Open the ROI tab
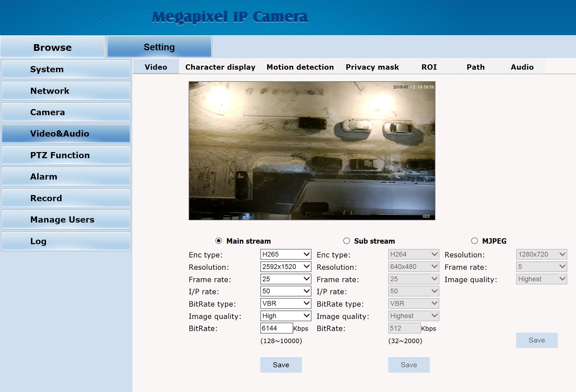The height and width of the screenshot is (392, 576). click(x=429, y=67)
